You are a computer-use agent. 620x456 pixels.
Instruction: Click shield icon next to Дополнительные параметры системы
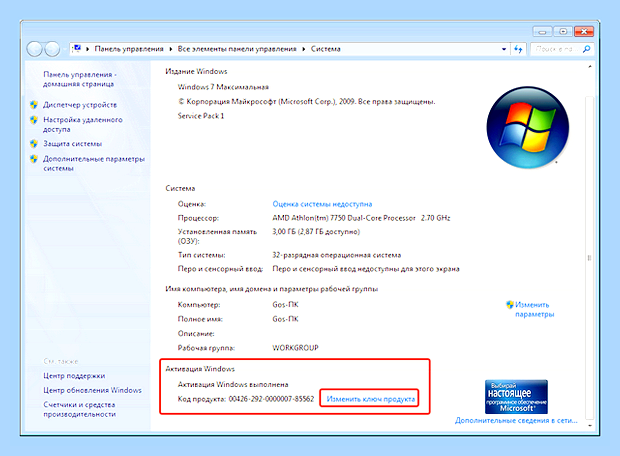click(x=34, y=159)
